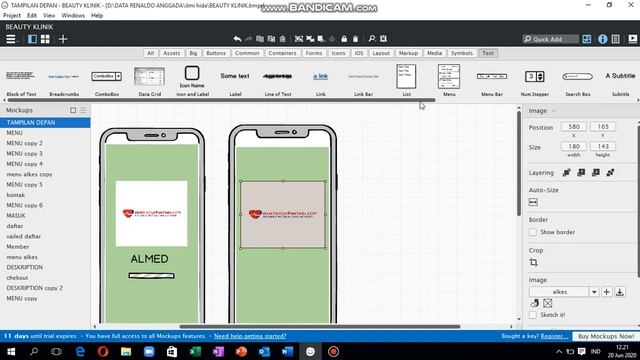Open the alkes image dropdown
Image resolution: width=640 pixels, height=360 pixels.
[x=594, y=292]
